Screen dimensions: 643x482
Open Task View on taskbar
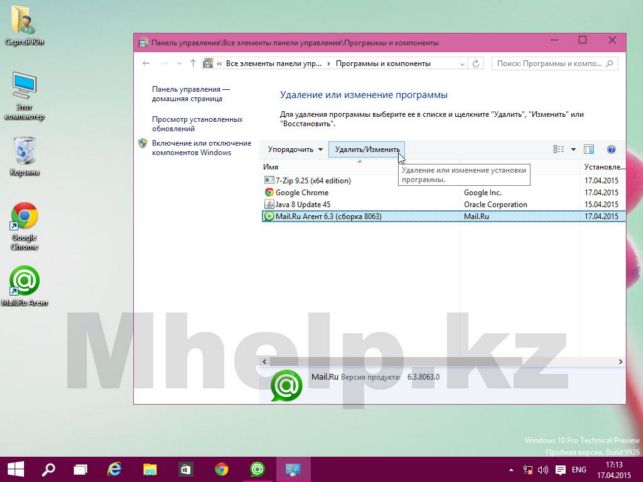80,469
